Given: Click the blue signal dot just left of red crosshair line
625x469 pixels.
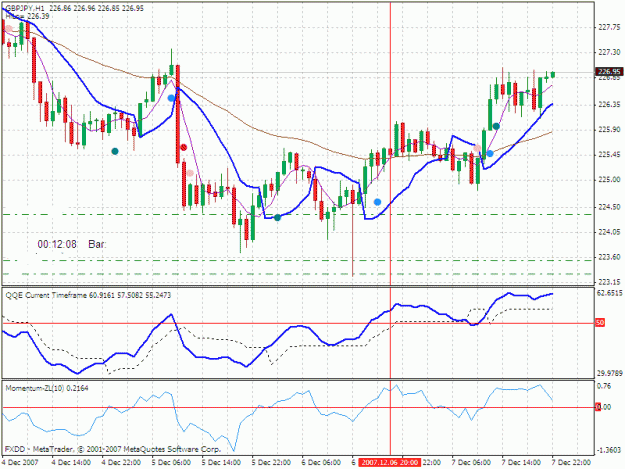Looking at the screenshot, I should 377,202.
